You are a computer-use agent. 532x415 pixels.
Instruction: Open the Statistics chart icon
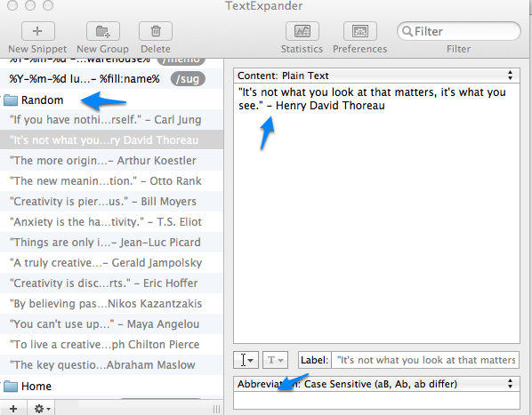[302, 31]
